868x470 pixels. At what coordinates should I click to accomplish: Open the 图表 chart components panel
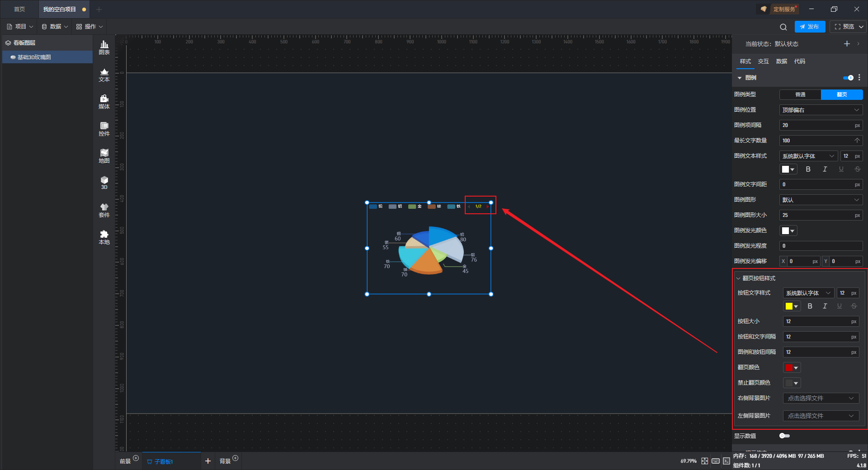pos(104,47)
